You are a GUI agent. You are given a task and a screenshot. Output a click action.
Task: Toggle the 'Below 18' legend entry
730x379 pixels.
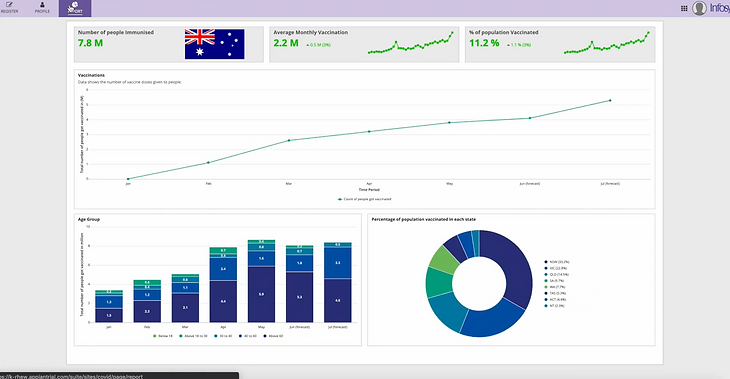[162, 336]
